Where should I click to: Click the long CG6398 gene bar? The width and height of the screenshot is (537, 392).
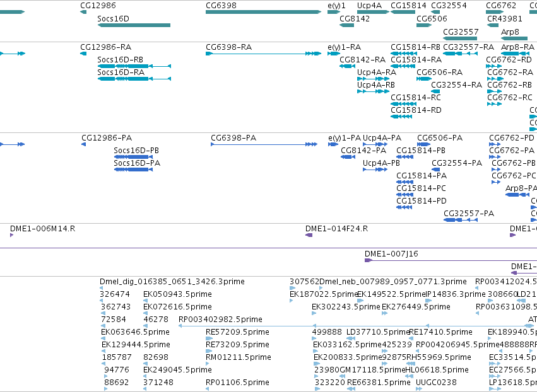[263, 12]
